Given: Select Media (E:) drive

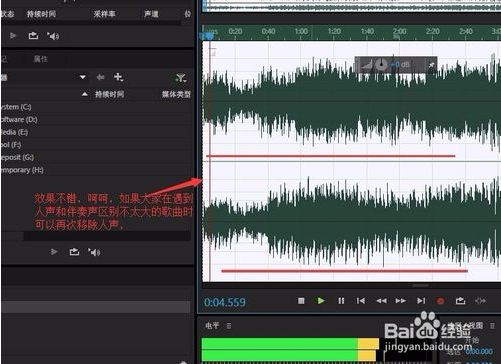Looking at the screenshot, I should point(14,132).
